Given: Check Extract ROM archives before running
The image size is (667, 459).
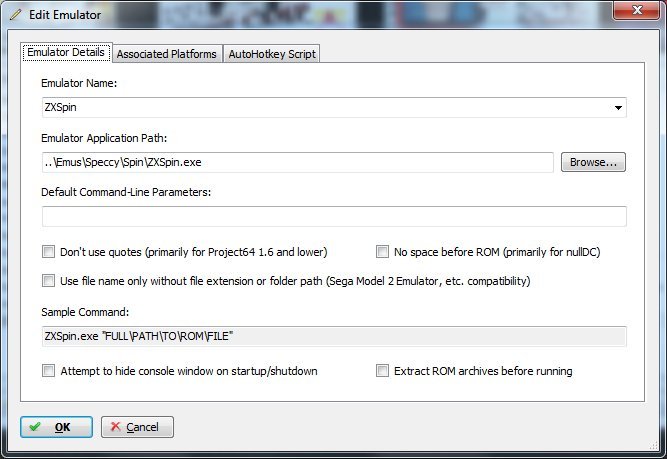Looking at the screenshot, I should click(x=382, y=371).
